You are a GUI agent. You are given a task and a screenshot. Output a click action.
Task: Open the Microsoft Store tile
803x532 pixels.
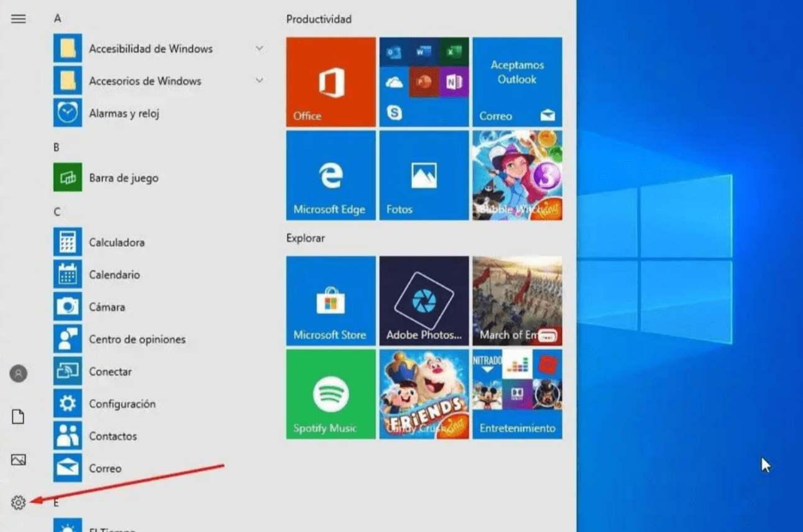point(331,301)
